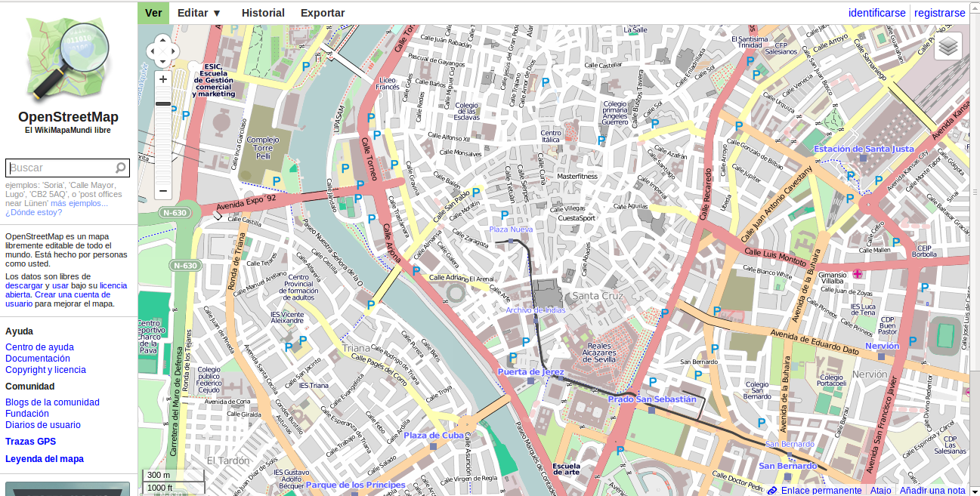Screen dimensions: 980x496
Task: Click the 'Calle Luis Montoto' street label
Action: [x=775, y=257]
